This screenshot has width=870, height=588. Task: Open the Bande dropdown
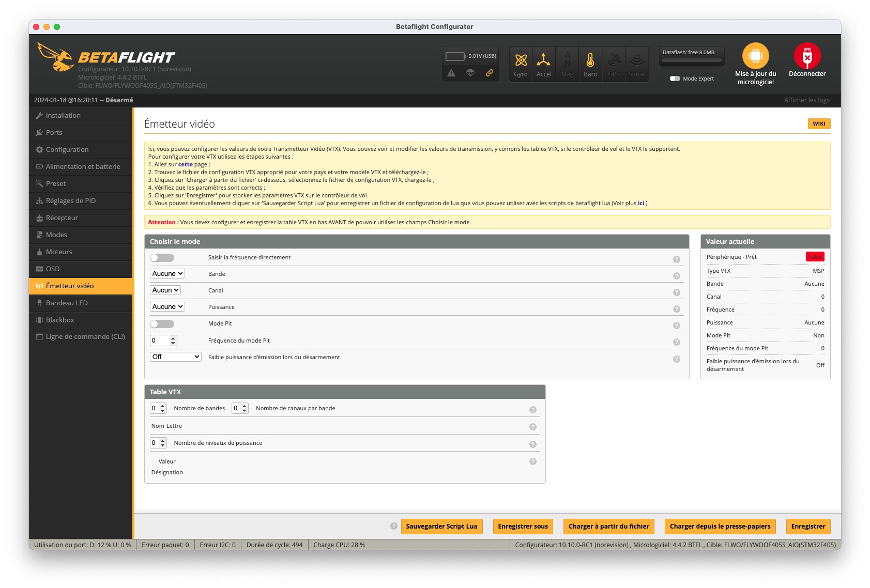[167, 273]
